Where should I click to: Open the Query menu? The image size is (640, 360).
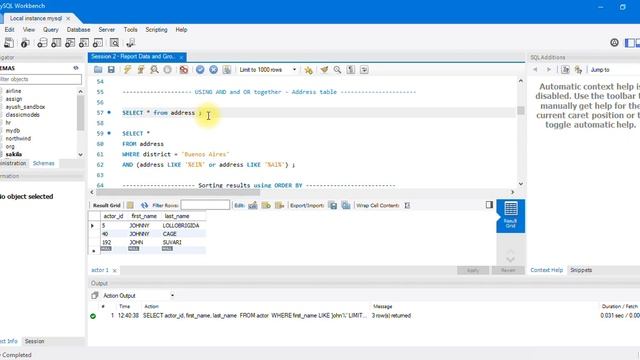click(x=51, y=30)
